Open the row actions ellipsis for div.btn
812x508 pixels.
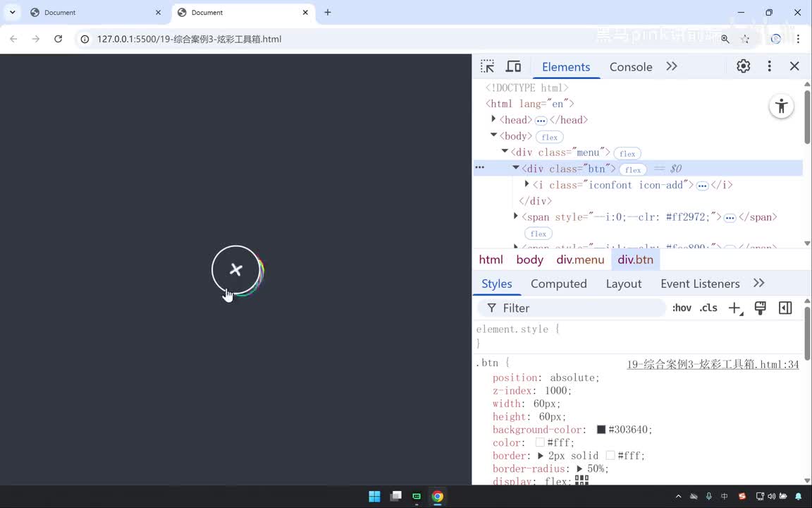pyautogui.click(x=479, y=167)
